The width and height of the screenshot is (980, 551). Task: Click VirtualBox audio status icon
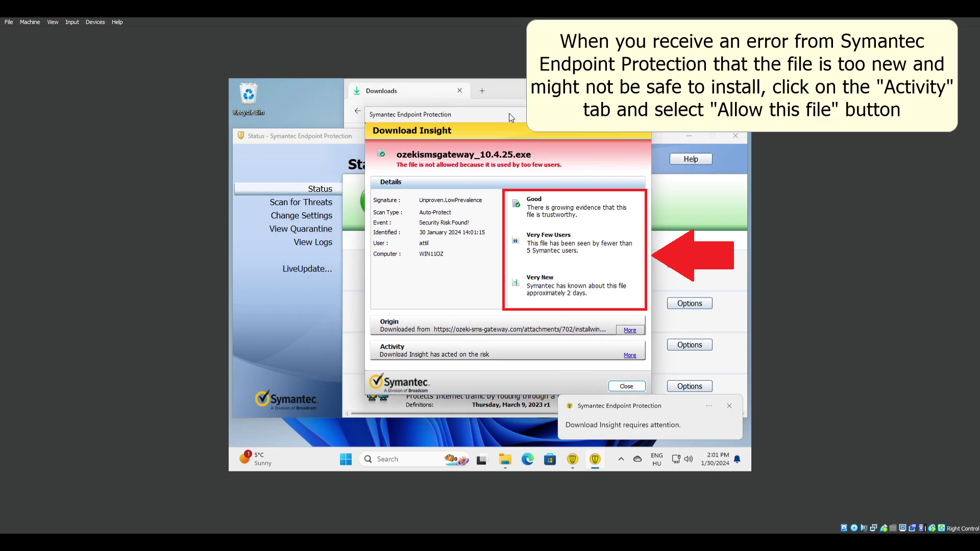pyautogui.click(x=864, y=528)
